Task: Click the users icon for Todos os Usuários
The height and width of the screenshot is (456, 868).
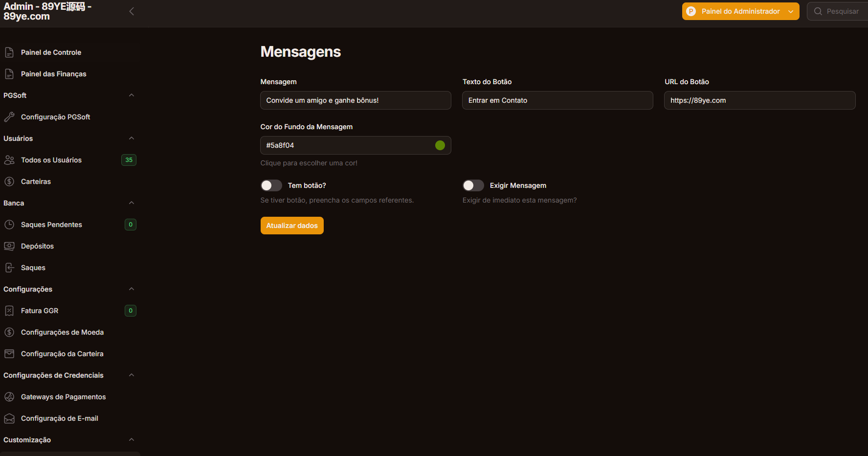Action: coord(9,160)
